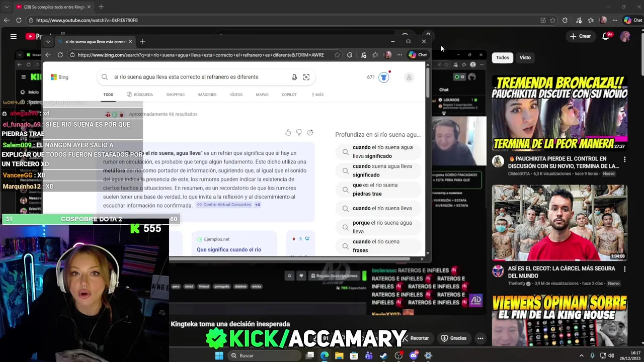
Task: Open Edge profile avatar in main browser toolbar
Action: (603, 20)
